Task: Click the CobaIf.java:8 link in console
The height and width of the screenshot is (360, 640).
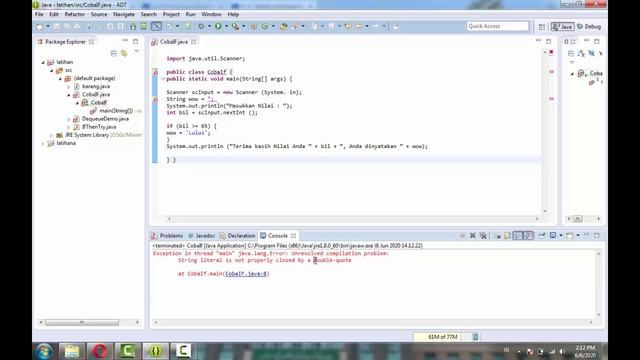Action: (x=247, y=274)
